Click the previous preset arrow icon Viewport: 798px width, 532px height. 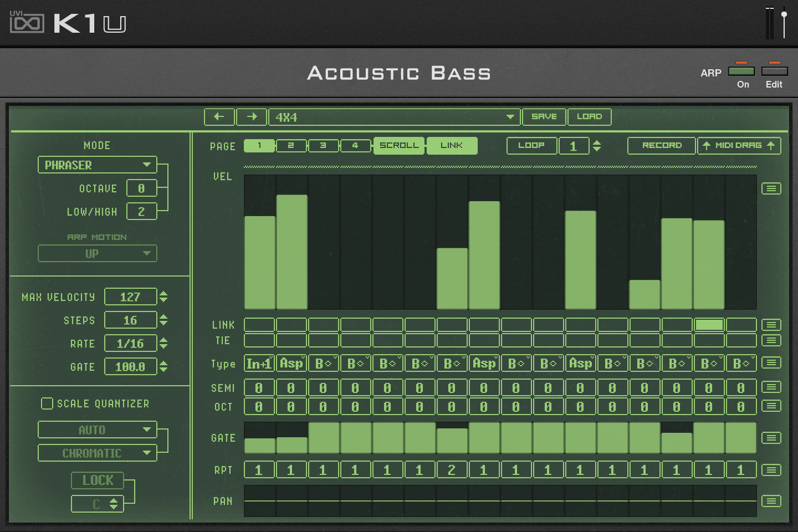(219, 116)
